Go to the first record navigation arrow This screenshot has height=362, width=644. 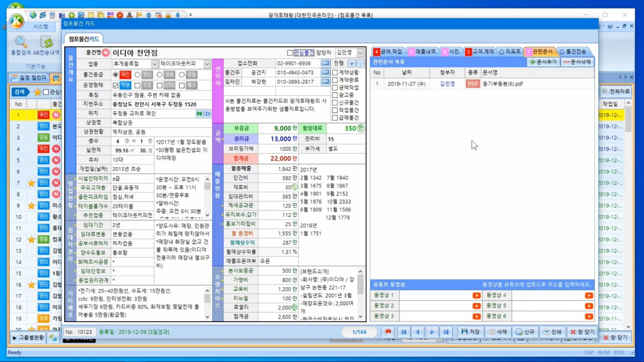coord(403,332)
